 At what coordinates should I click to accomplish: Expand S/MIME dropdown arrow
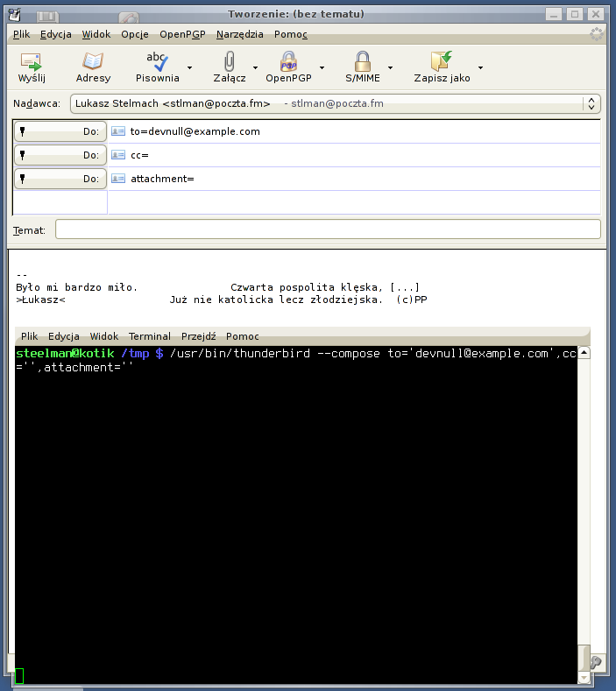click(x=390, y=67)
